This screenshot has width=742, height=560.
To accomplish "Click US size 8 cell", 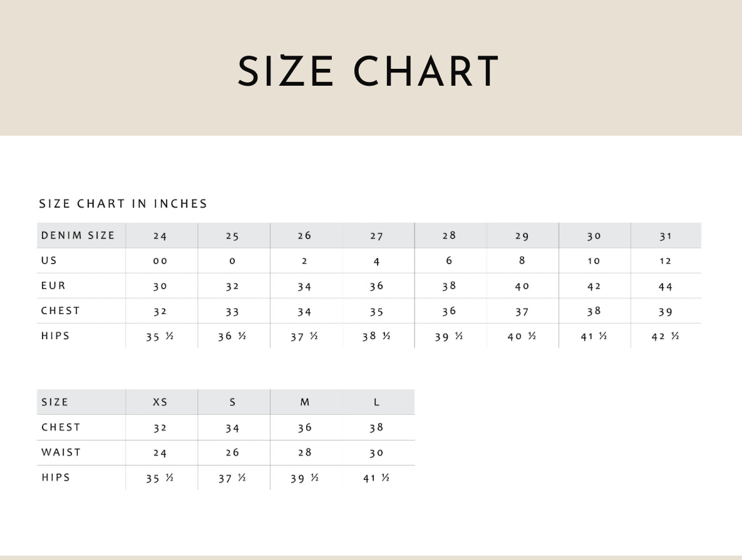I will pyautogui.click(x=522, y=261).
